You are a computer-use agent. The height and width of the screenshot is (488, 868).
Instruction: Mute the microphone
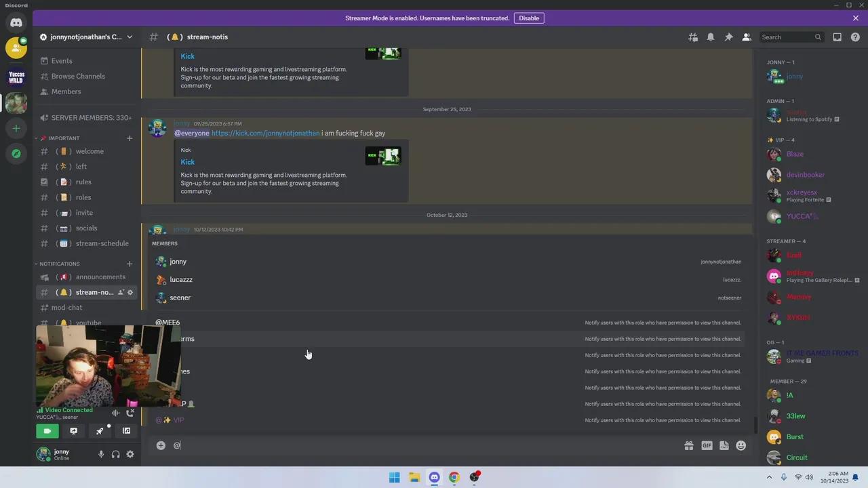click(x=101, y=455)
